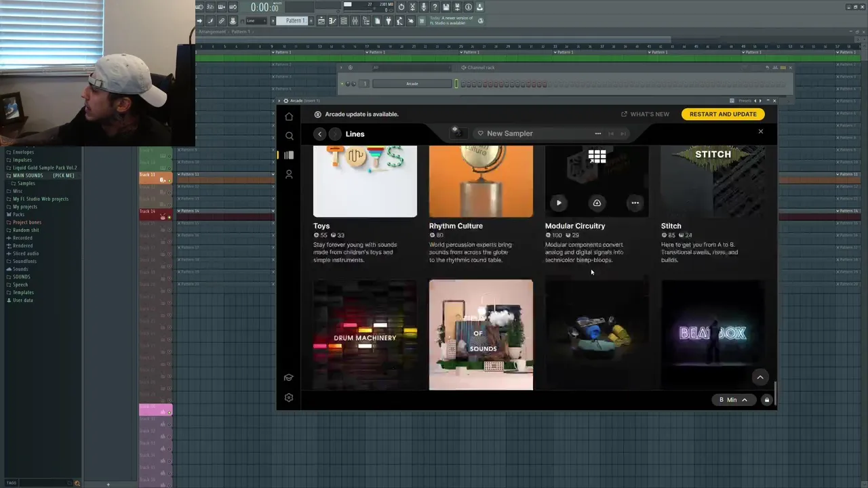Viewport: 868px width, 488px height.
Task: Mute Track 14 in the playlist
Action: coord(170,217)
